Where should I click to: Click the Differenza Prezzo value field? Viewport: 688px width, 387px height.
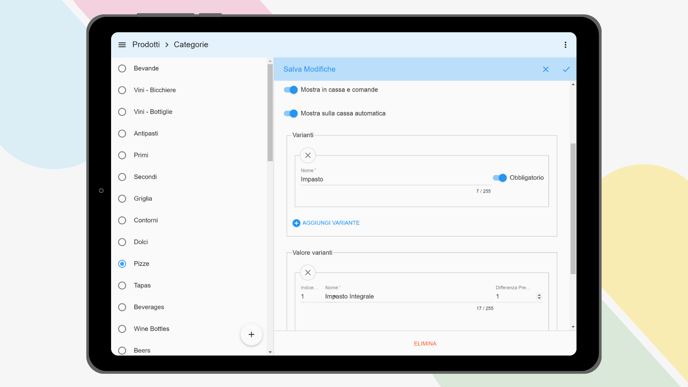click(515, 297)
